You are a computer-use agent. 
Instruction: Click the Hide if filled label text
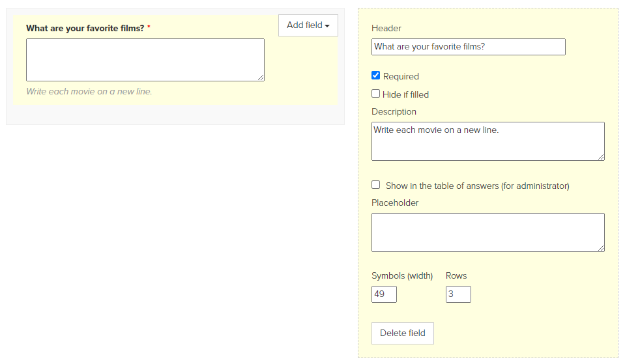406,95
